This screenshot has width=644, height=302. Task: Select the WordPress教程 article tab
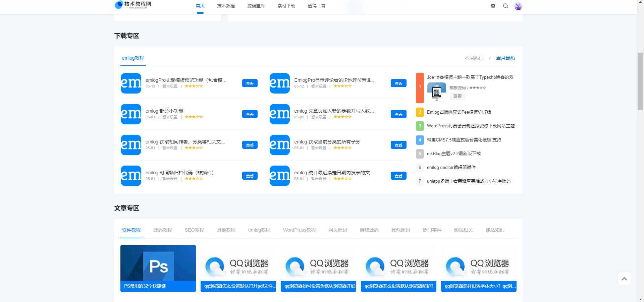click(x=299, y=230)
